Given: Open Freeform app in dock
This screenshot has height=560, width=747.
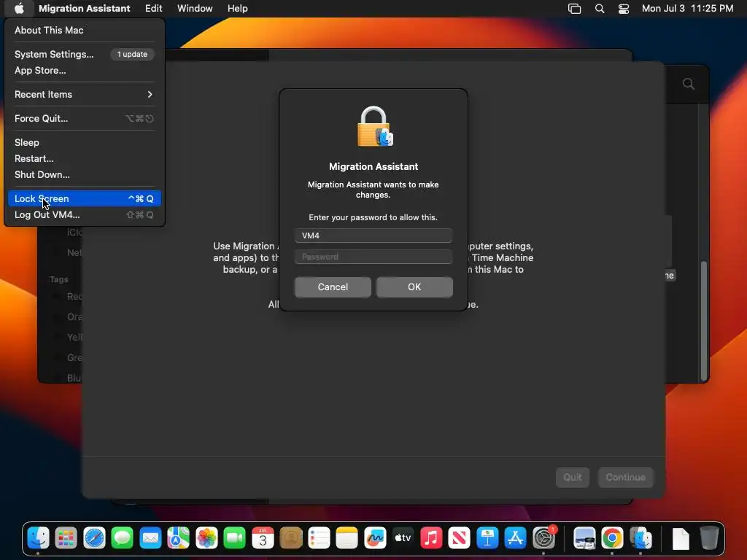Looking at the screenshot, I should pyautogui.click(x=375, y=538).
